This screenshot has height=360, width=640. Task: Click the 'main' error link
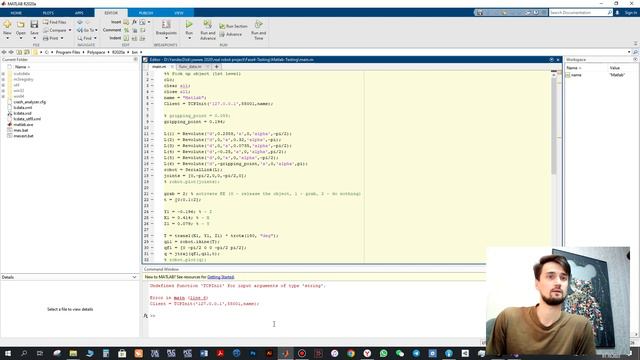pyautogui.click(x=179, y=298)
